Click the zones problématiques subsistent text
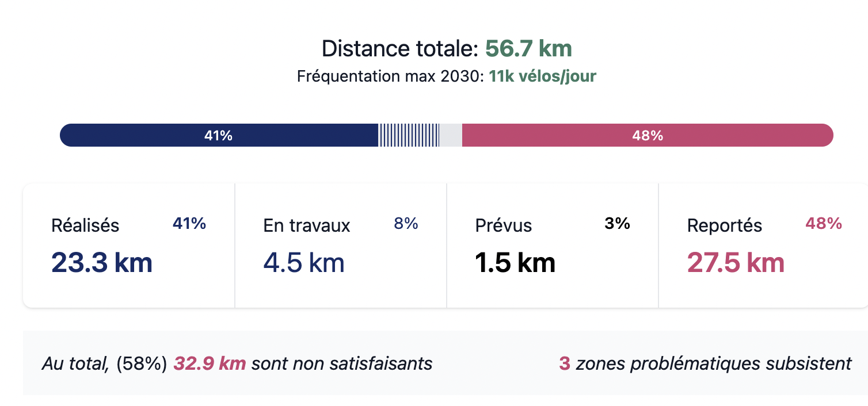 (x=714, y=363)
